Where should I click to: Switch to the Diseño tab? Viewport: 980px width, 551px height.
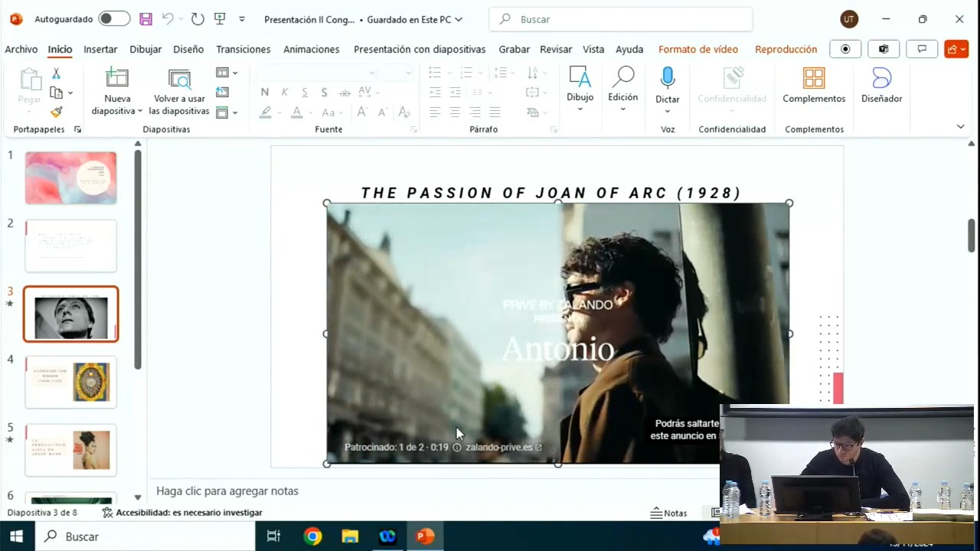188,49
